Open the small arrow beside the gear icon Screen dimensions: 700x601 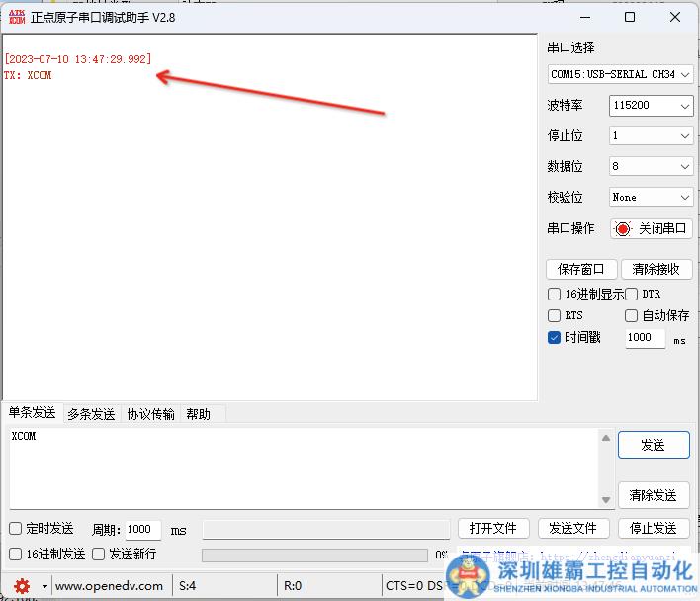(44, 586)
